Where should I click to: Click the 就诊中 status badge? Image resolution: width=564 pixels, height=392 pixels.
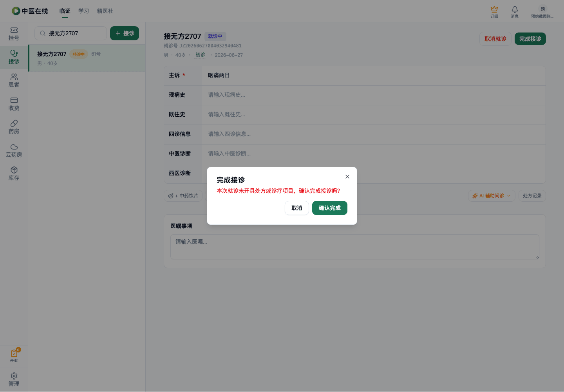(x=215, y=36)
